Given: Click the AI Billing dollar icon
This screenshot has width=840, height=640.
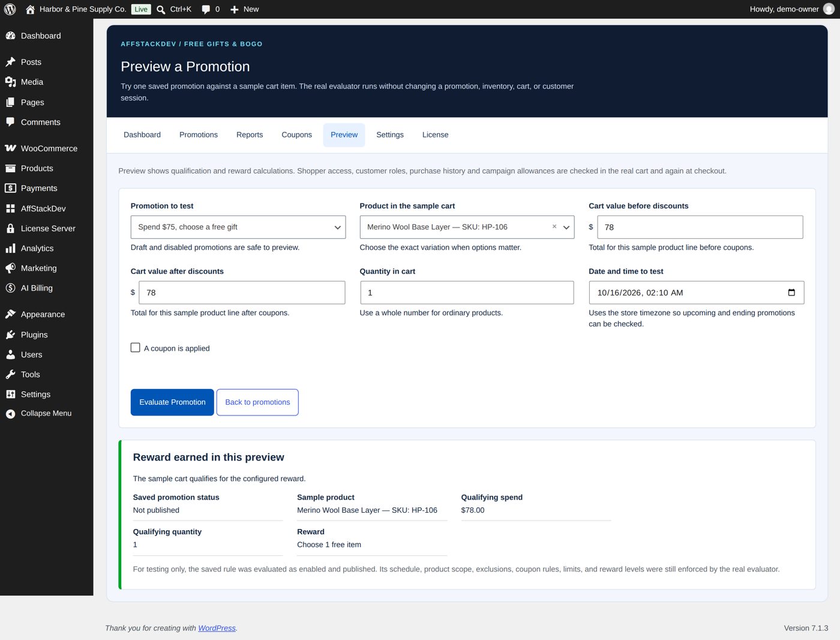Looking at the screenshot, I should 10,288.
